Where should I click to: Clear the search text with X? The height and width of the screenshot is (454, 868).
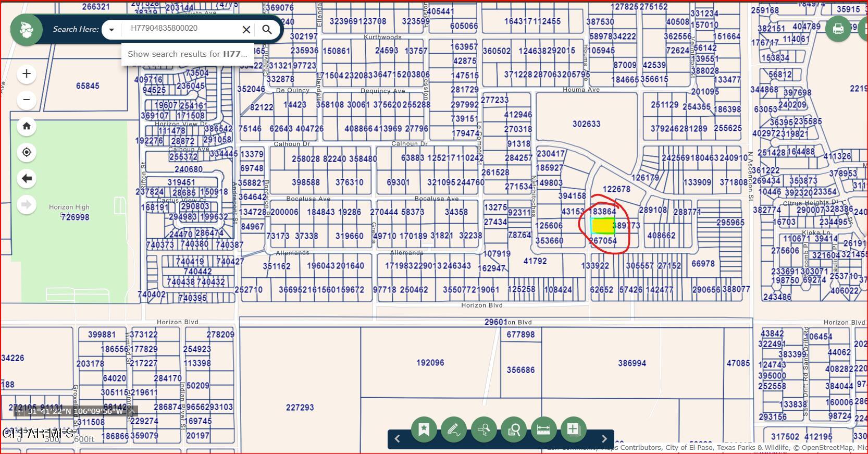pyautogui.click(x=246, y=30)
